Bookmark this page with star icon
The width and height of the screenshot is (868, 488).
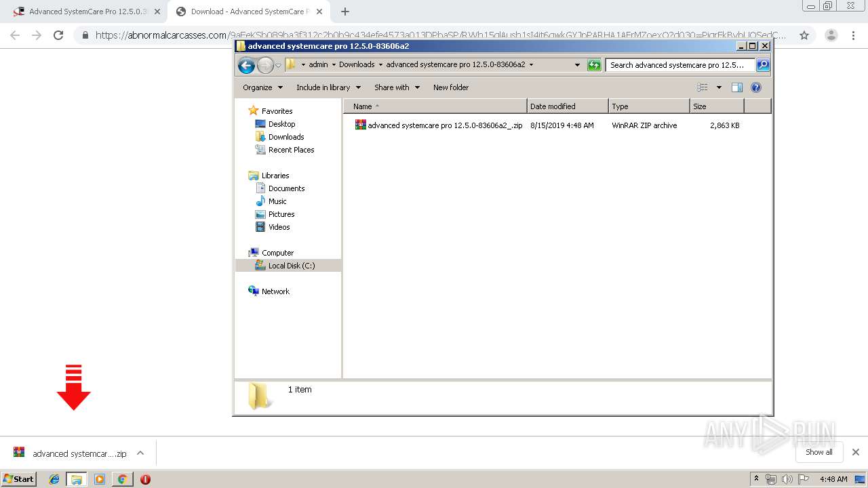(804, 35)
